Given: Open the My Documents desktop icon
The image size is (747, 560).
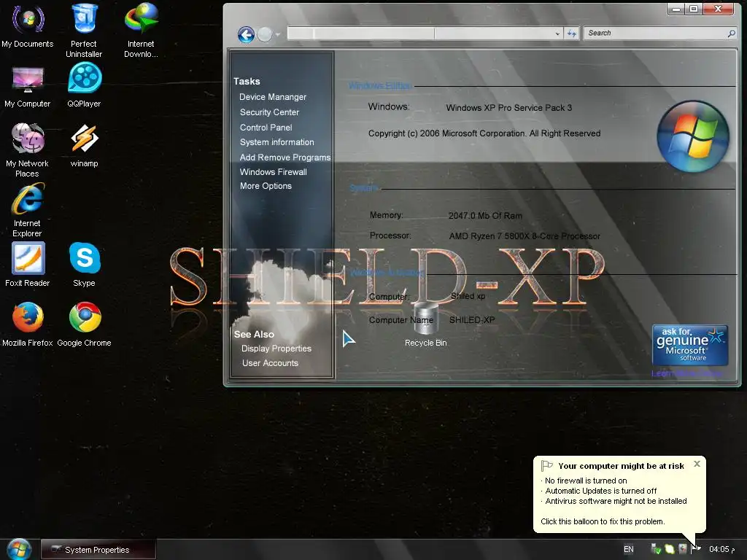Looking at the screenshot, I should 27,26.
